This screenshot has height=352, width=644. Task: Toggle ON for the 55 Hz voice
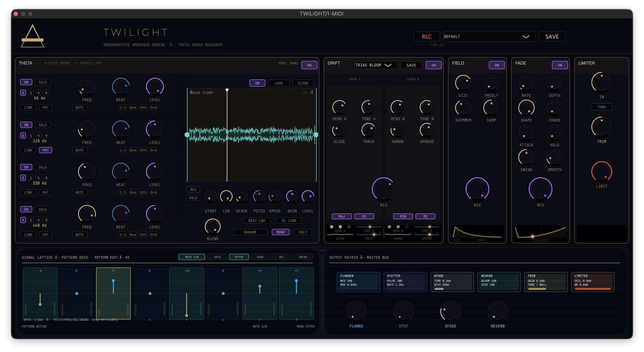point(26,82)
